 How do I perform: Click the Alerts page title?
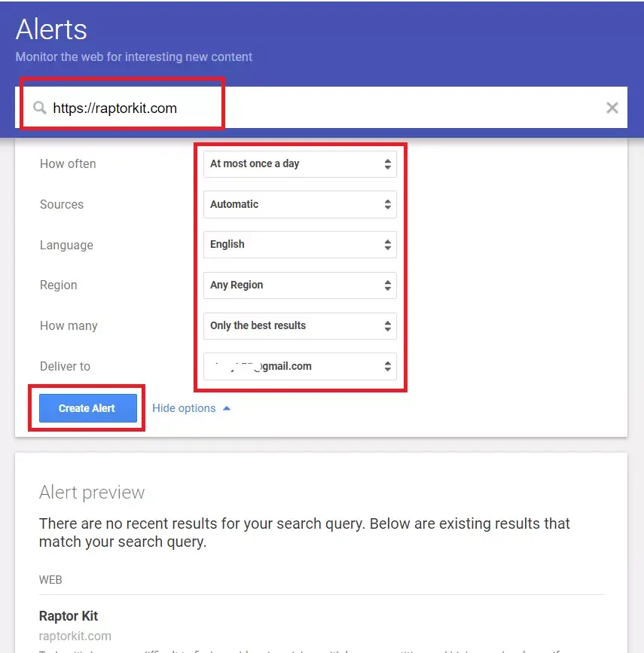(51, 29)
